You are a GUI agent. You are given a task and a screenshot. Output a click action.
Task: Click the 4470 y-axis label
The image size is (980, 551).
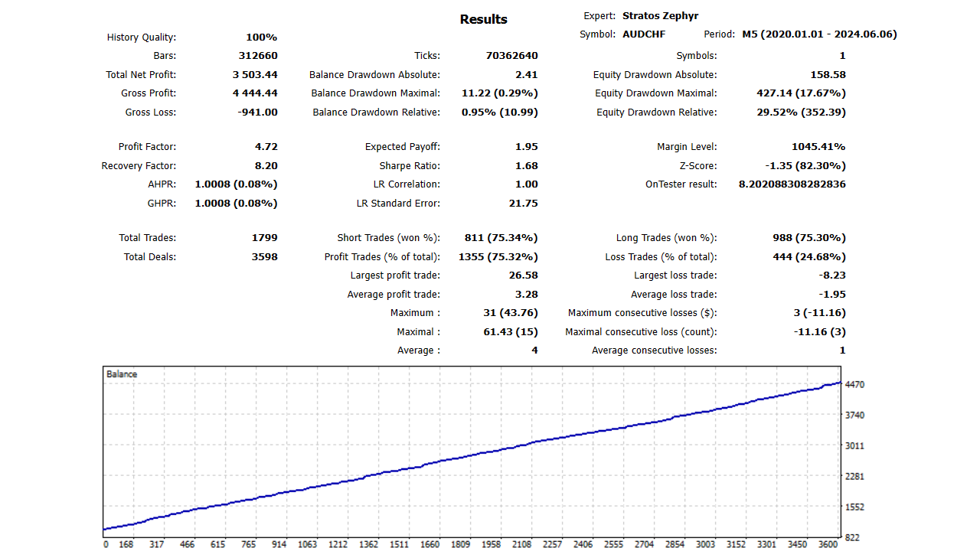(x=854, y=385)
